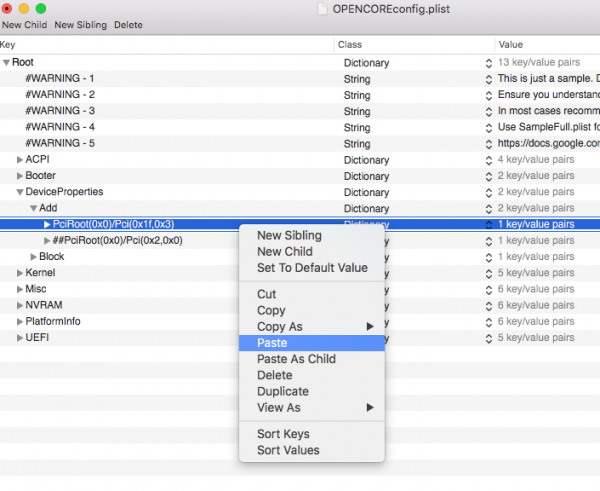Select Set To Default Value
The image size is (600, 491).
pos(311,268)
